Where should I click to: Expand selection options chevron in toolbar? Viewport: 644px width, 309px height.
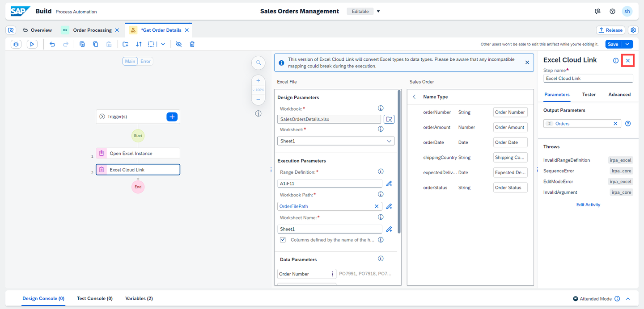[x=163, y=44]
